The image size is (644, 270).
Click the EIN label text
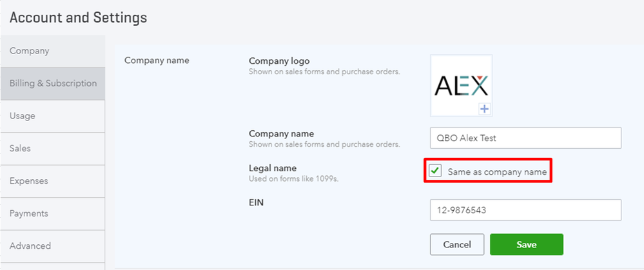point(257,202)
